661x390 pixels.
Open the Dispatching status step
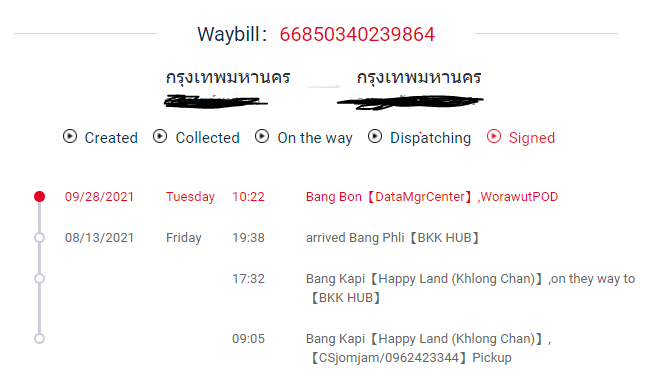click(x=430, y=138)
